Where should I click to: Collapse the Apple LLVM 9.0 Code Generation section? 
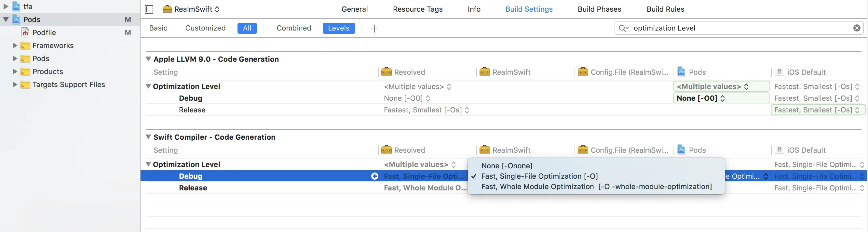click(148, 59)
